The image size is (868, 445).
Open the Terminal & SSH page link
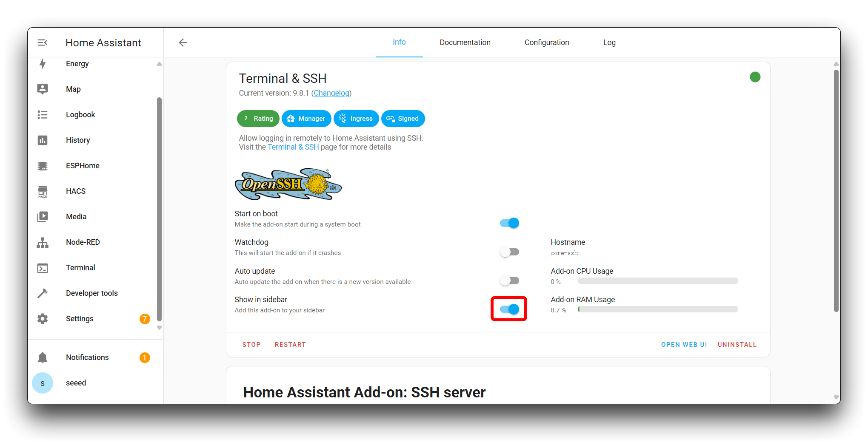coord(293,147)
